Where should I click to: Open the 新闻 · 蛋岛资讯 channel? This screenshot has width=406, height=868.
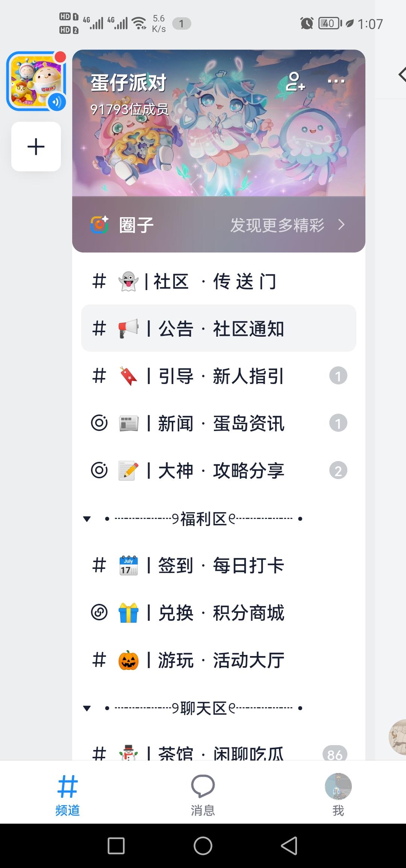click(x=219, y=423)
